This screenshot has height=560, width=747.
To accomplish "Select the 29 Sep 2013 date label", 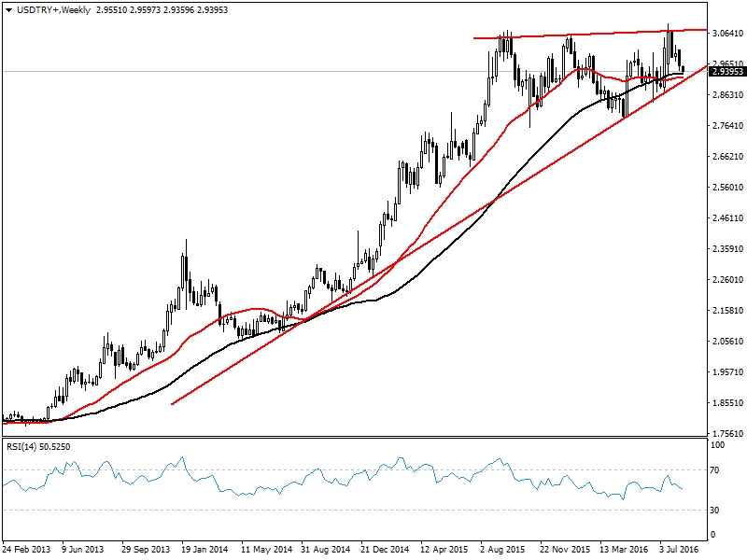I will click(x=146, y=549).
